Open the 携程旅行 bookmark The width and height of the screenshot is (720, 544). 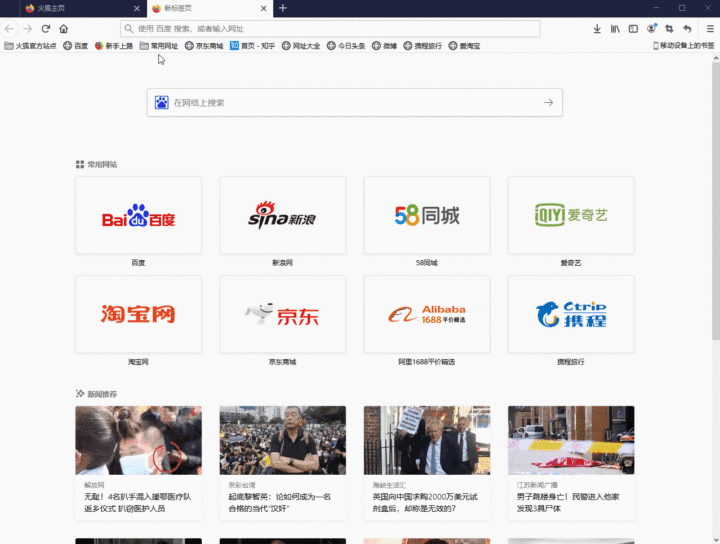(422, 46)
